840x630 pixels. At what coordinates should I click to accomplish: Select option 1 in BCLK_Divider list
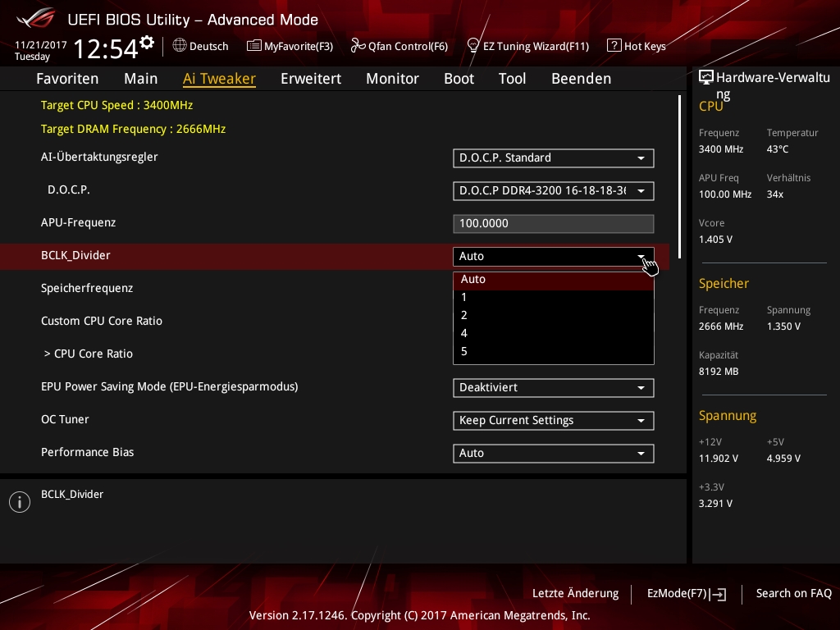[554, 297]
